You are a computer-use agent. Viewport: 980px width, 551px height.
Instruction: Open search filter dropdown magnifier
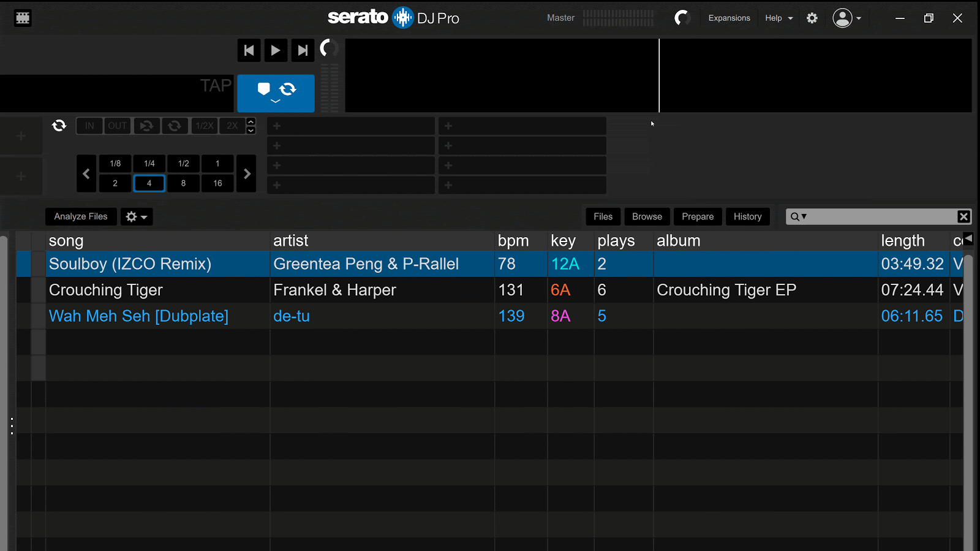(798, 216)
